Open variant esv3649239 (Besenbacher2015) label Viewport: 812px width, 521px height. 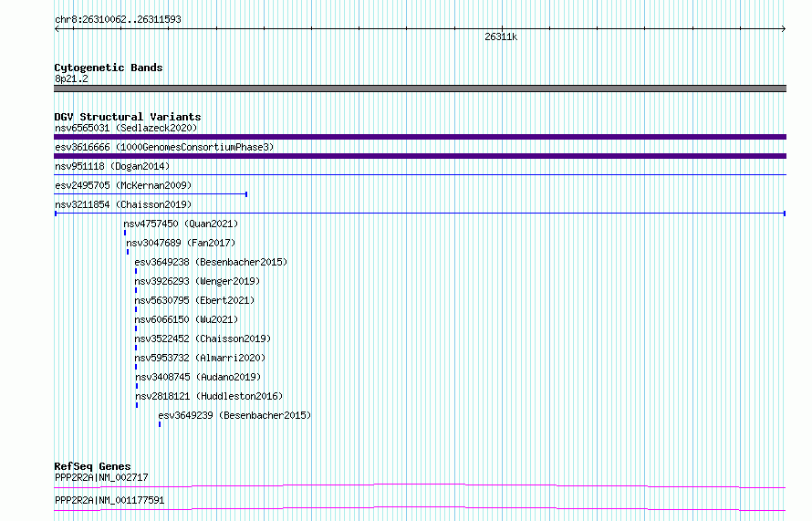[x=234, y=415]
